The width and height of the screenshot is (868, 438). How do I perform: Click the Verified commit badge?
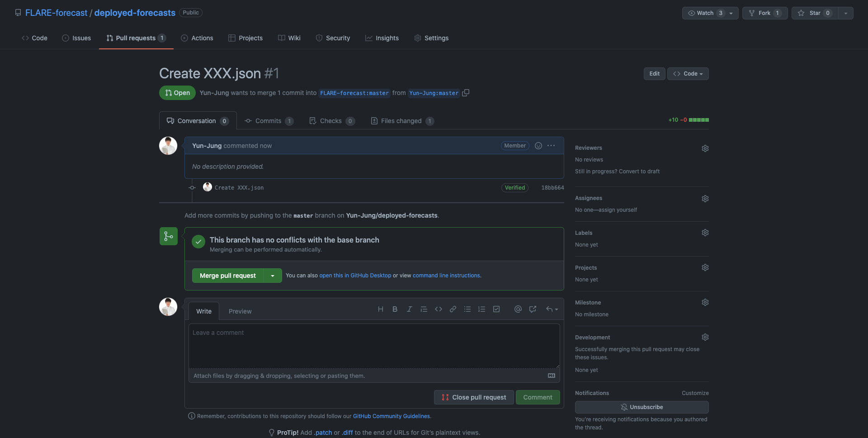[515, 188]
